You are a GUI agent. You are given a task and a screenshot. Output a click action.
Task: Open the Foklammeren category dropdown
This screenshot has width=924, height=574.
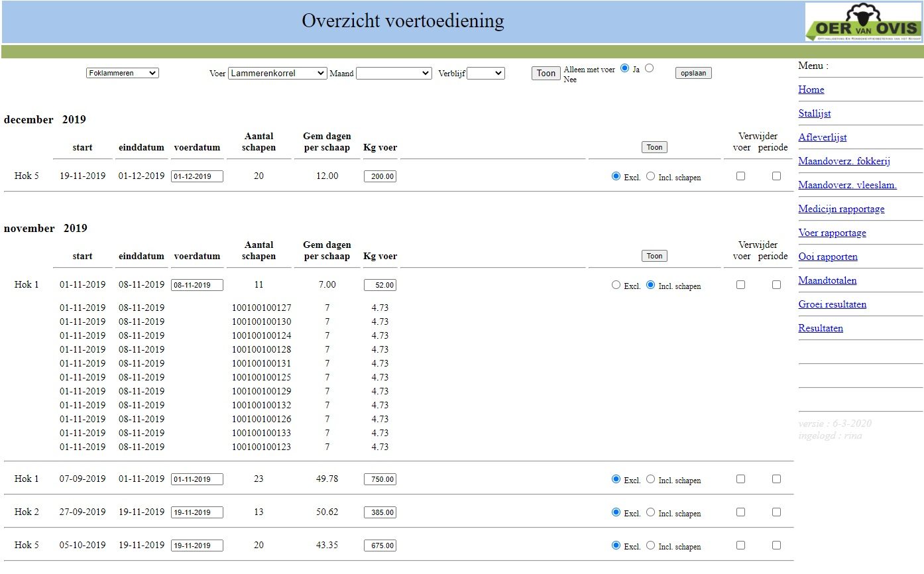(122, 73)
